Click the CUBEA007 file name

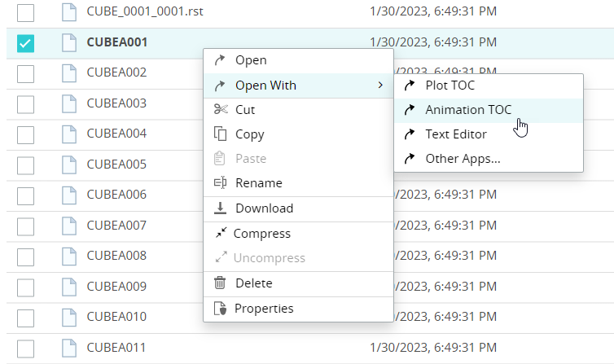pos(116,226)
